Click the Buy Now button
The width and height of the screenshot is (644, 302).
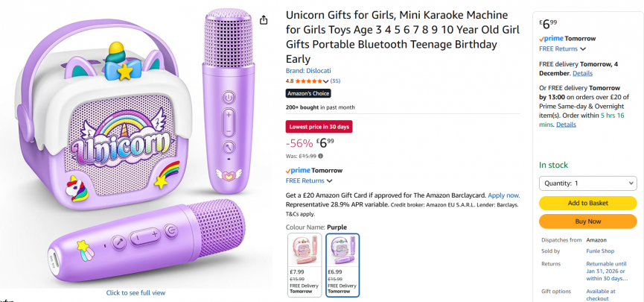587,221
